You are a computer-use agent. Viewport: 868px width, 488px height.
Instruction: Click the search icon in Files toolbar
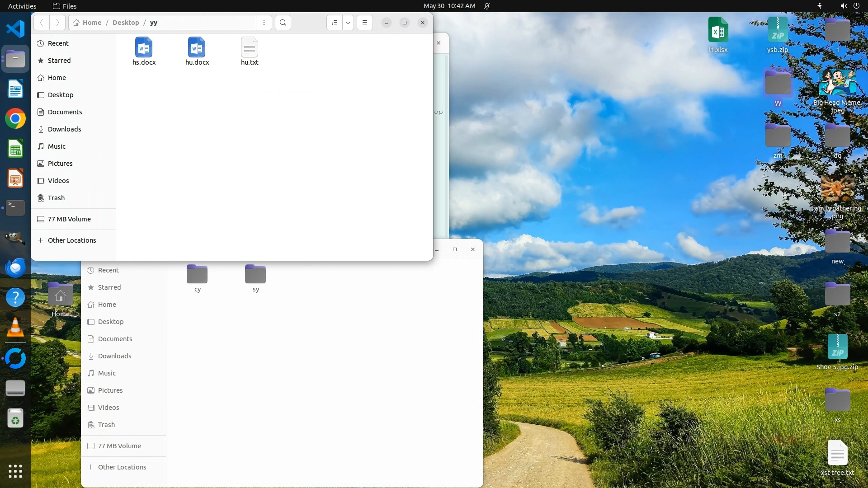tap(283, 23)
